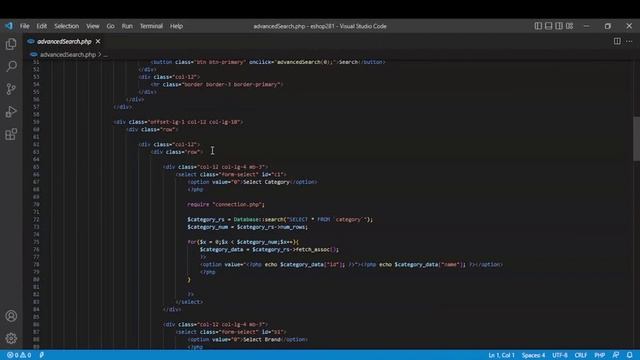The height and width of the screenshot is (360, 640).
Task: Toggle secondary side bar layout icon
Action: click(559, 26)
